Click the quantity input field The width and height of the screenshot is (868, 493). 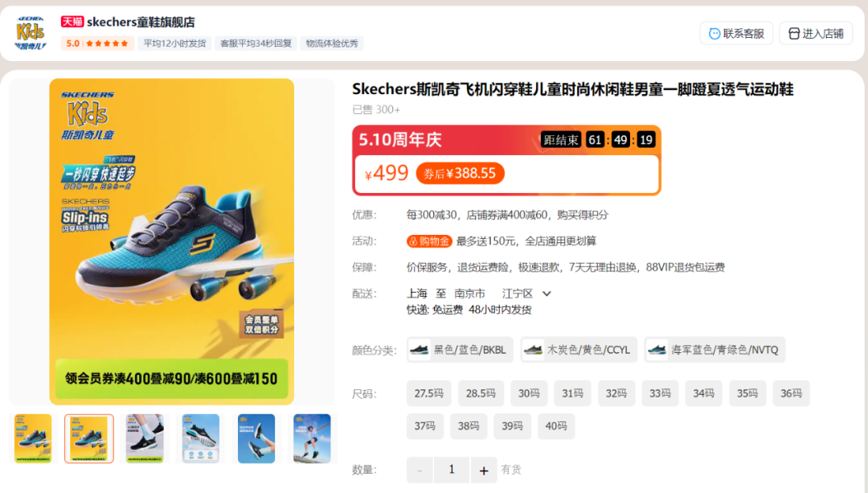(452, 470)
